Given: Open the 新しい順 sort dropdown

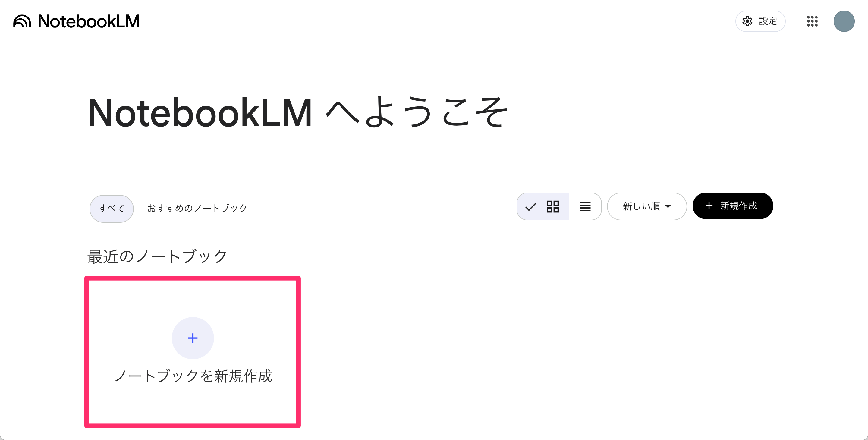Looking at the screenshot, I should pyautogui.click(x=646, y=206).
